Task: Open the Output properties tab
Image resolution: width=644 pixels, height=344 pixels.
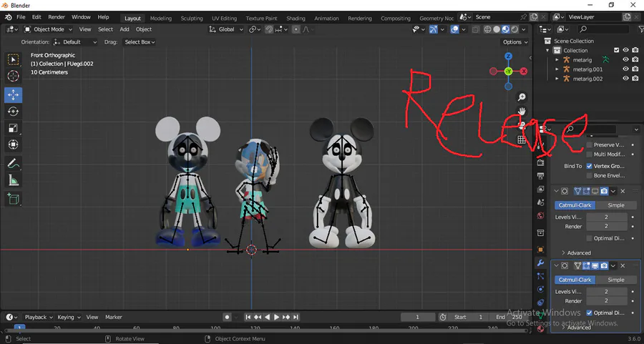Action: pos(540,176)
